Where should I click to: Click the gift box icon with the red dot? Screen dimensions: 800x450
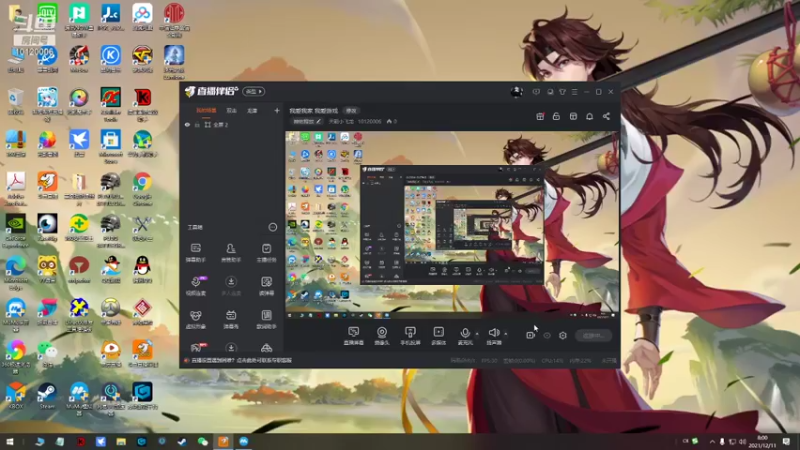click(540, 116)
